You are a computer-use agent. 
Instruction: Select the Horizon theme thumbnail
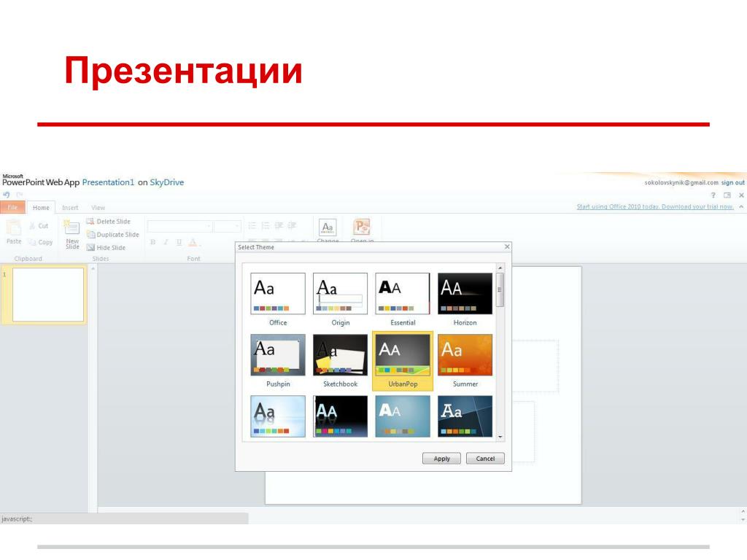[x=465, y=294]
